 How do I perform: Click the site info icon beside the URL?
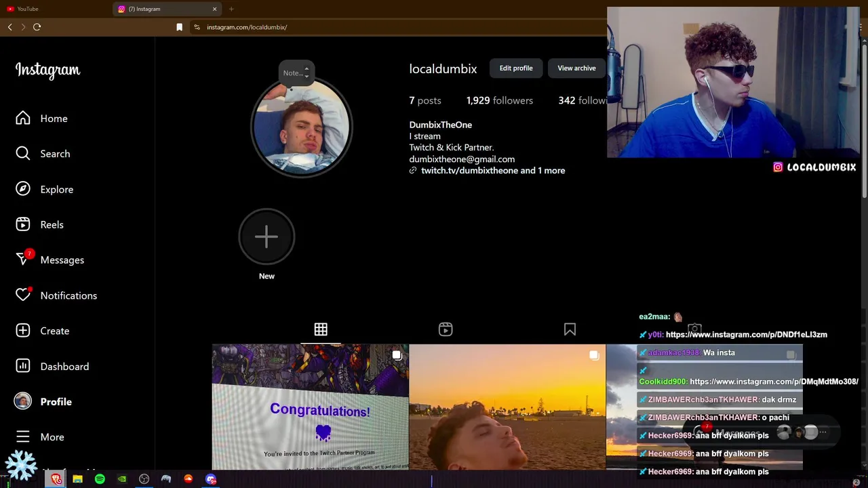[197, 27]
